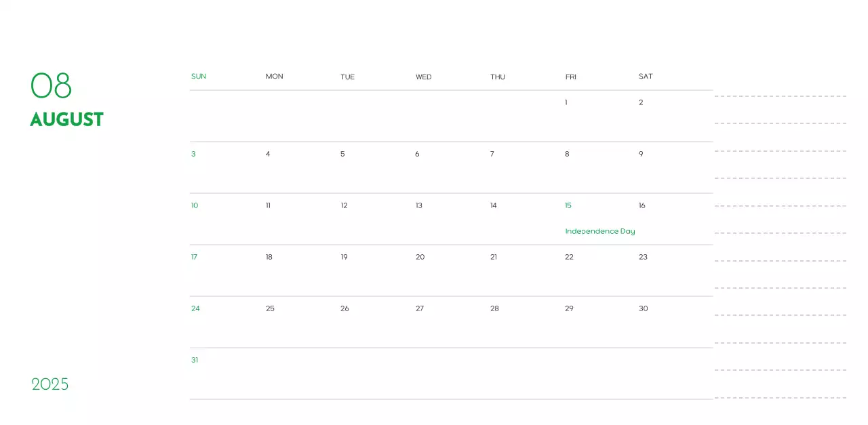Click the SAT column header
Screen dimensions: 868x425
click(645, 76)
